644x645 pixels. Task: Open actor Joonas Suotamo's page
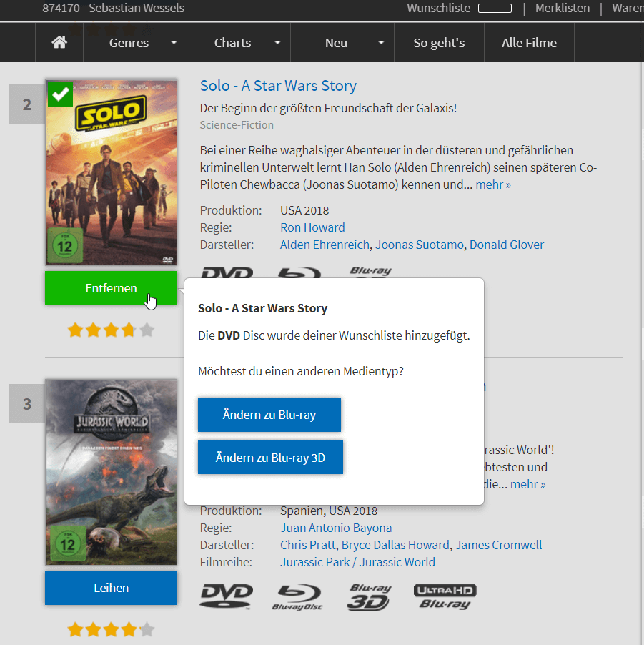pyautogui.click(x=420, y=245)
